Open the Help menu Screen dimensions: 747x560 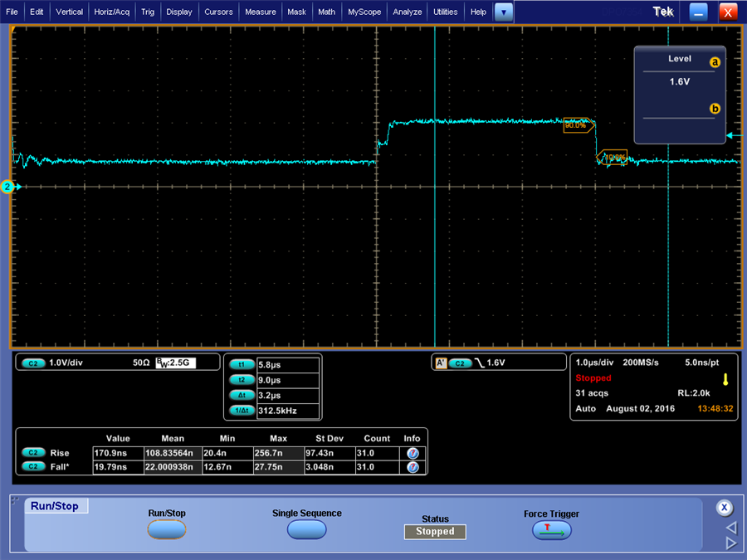pos(478,12)
